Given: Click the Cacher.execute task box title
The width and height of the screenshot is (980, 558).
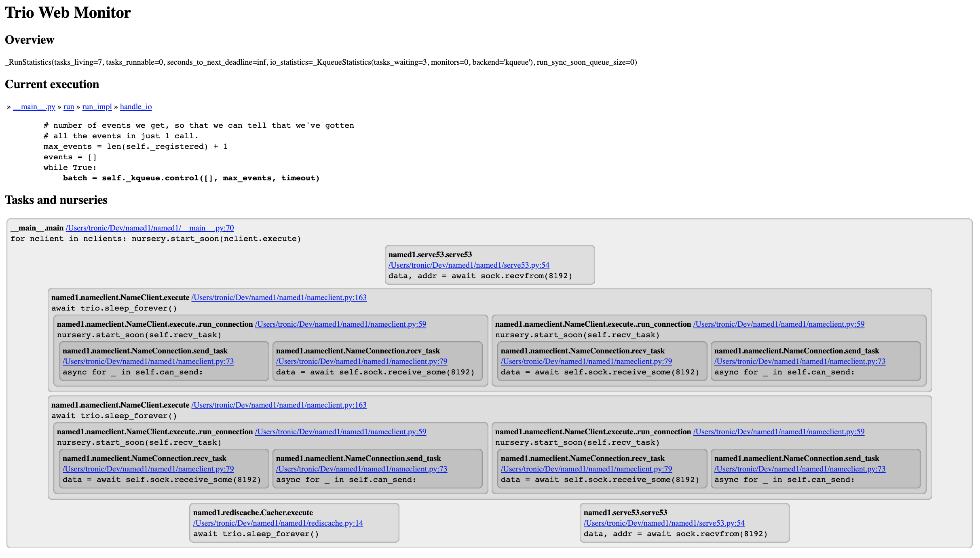Looking at the screenshot, I should pos(253,513).
